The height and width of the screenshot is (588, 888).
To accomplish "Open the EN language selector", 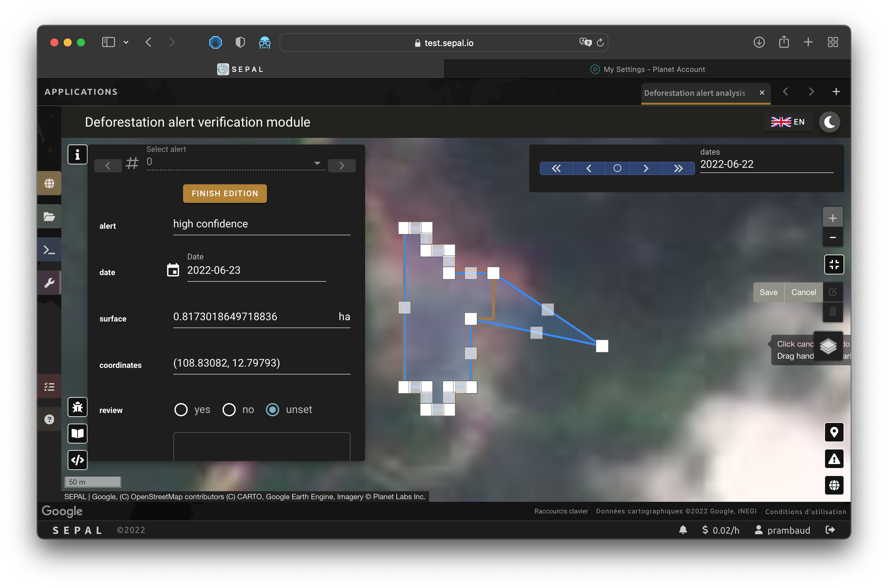I will point(788,122).
